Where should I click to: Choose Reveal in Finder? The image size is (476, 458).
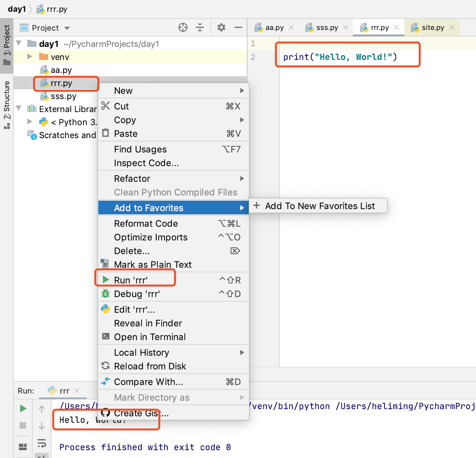(x=174, y=323)
